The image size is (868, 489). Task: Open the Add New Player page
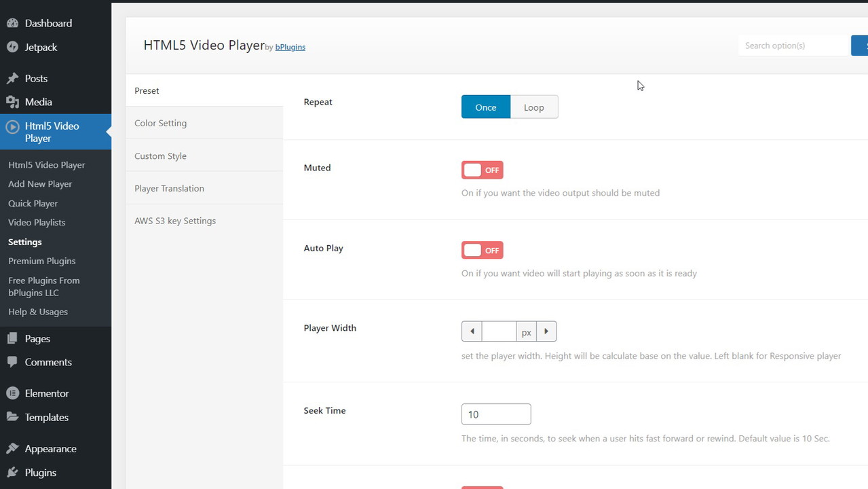pyautogui.click(x=40, y=183)
